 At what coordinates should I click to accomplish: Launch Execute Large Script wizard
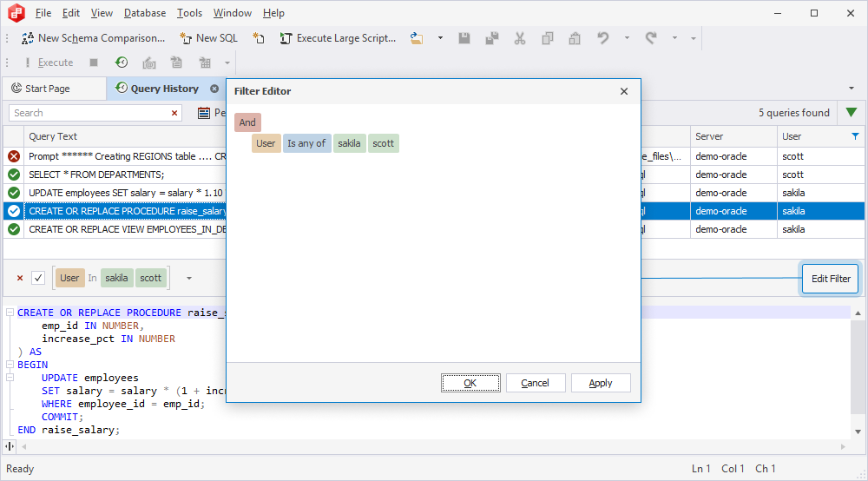[x=338, y=38]
